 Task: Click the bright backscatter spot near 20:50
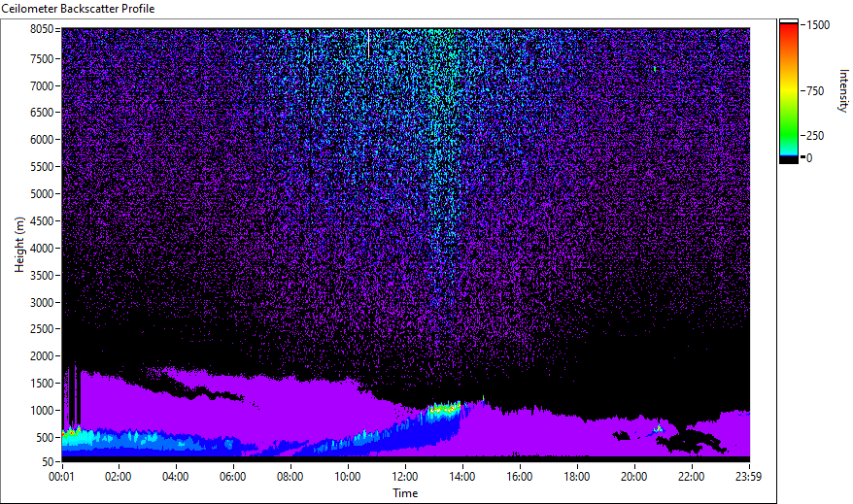(659, 429)
